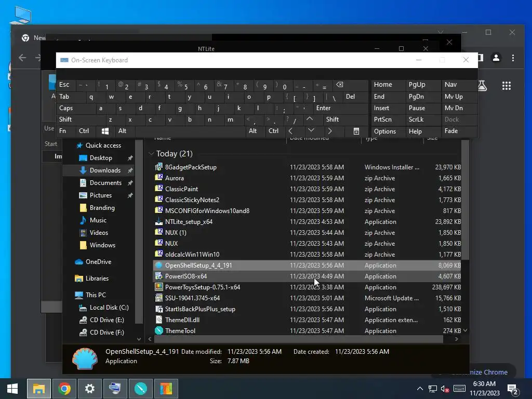532x399 pixels.
Task: Open Documents in navigation pane
Action: pyautogui.click(x=105, y=182)
